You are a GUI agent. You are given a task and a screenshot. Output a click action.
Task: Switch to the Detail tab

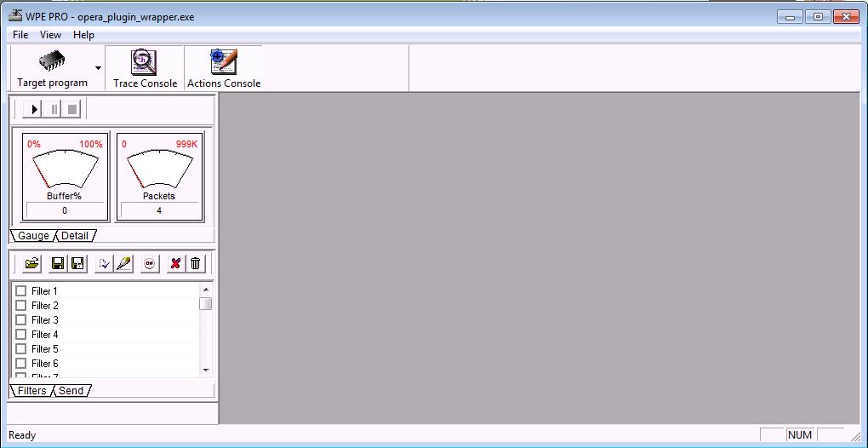coord(75,236)
